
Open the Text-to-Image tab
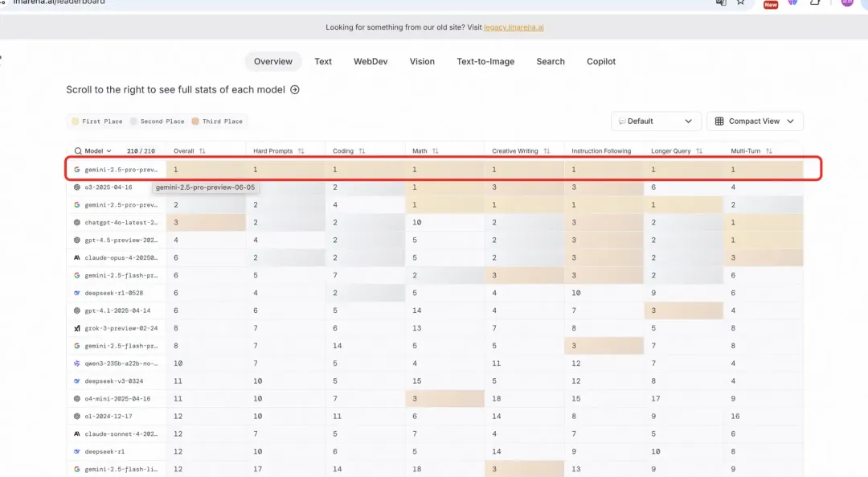(485, 62)
